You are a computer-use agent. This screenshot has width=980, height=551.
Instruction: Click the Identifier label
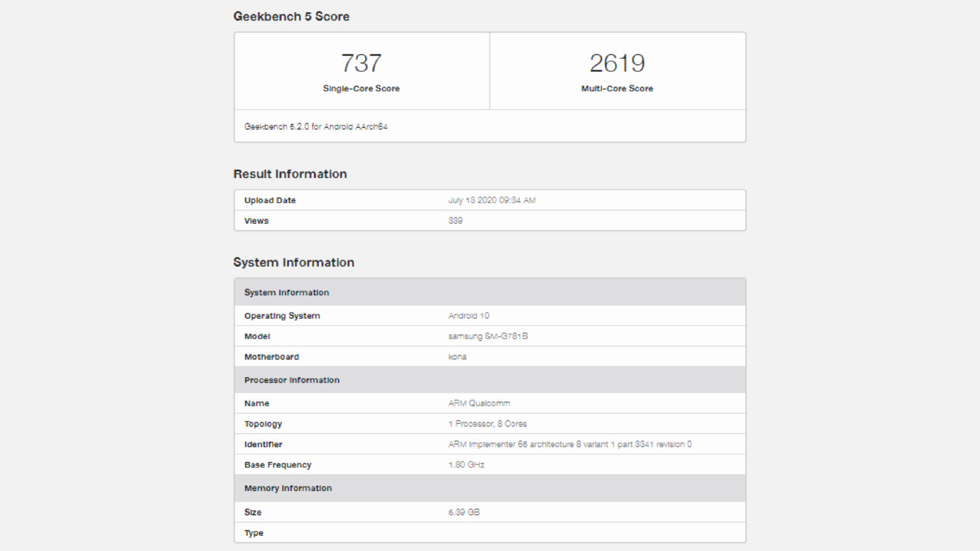coord(263,444)
